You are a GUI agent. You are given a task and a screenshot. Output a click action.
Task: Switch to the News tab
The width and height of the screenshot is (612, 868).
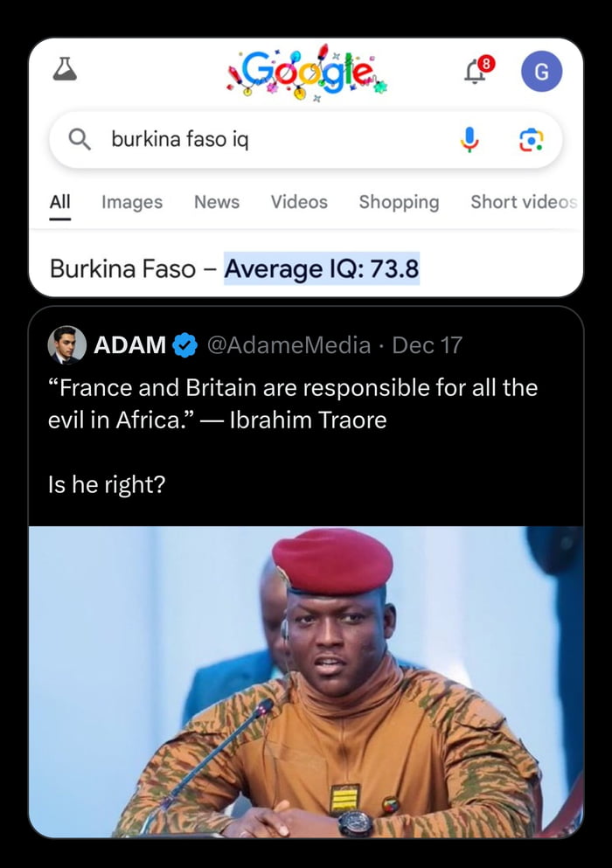[x=217, y=202]
